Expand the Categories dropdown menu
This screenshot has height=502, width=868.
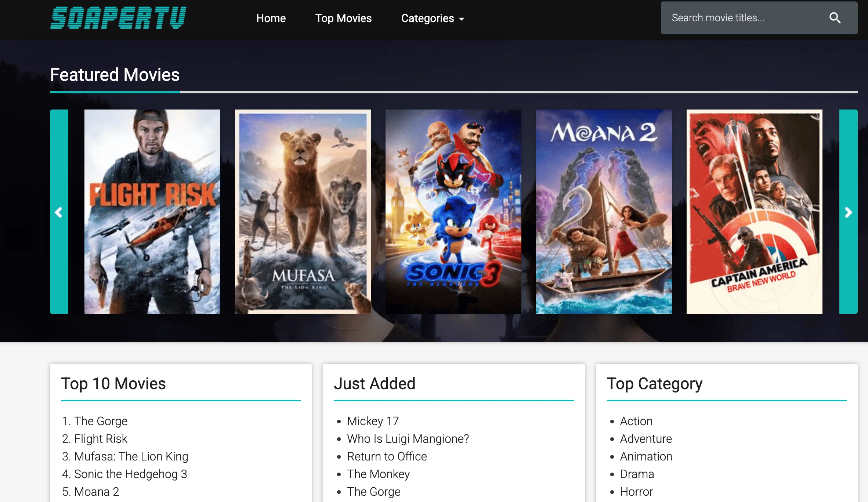point(433,18)
